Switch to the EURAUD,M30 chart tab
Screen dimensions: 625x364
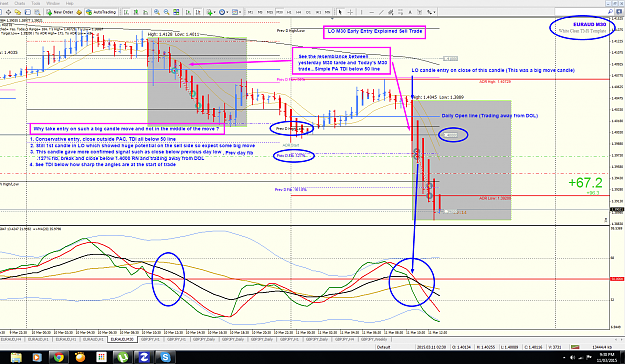coord(122,339)
